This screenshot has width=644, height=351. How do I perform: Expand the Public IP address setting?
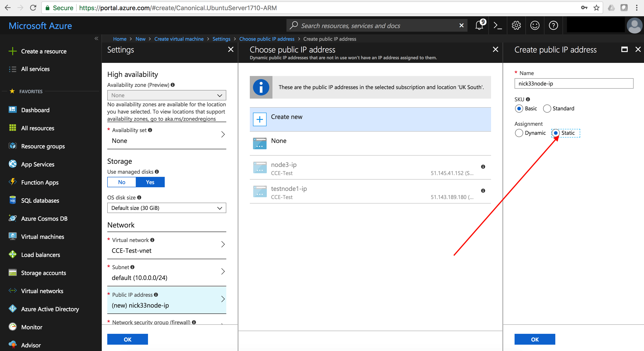coord(167,300)
